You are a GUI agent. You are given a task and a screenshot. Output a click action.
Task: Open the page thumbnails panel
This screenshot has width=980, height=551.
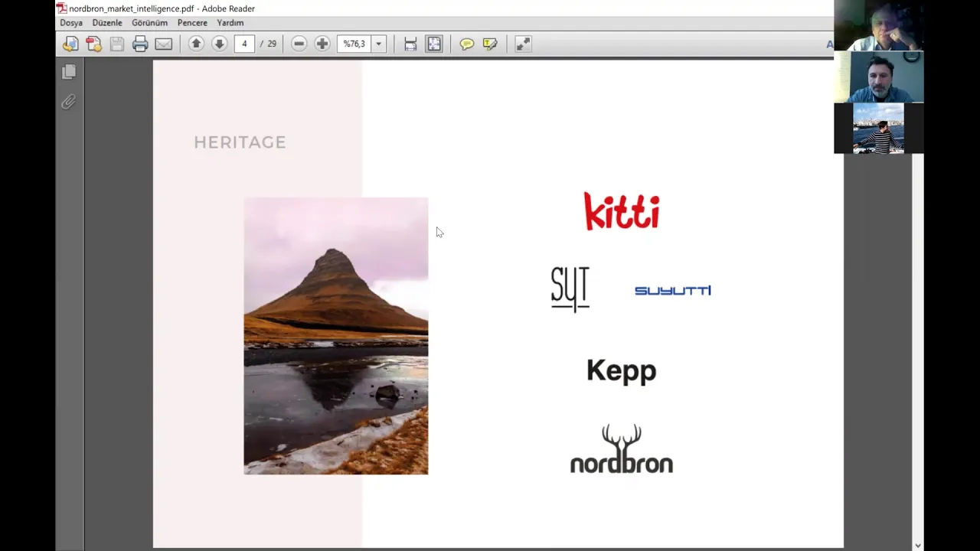(69, 72)
